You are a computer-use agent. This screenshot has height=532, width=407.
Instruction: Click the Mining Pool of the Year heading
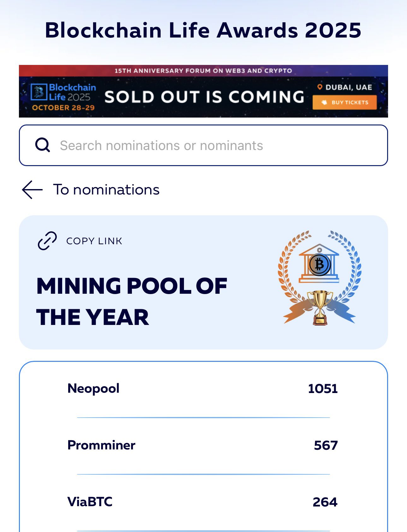[132, 301]
